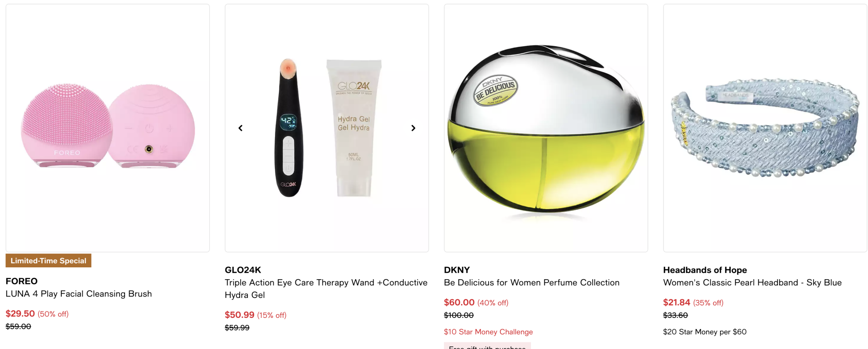
Task: Show previous GLO24K product image
Action: click(240, 128)
